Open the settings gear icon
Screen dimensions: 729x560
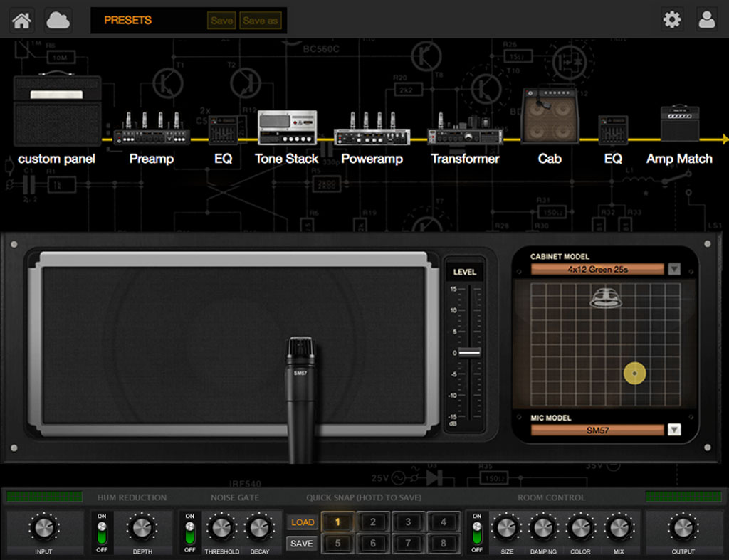(671, 19)
